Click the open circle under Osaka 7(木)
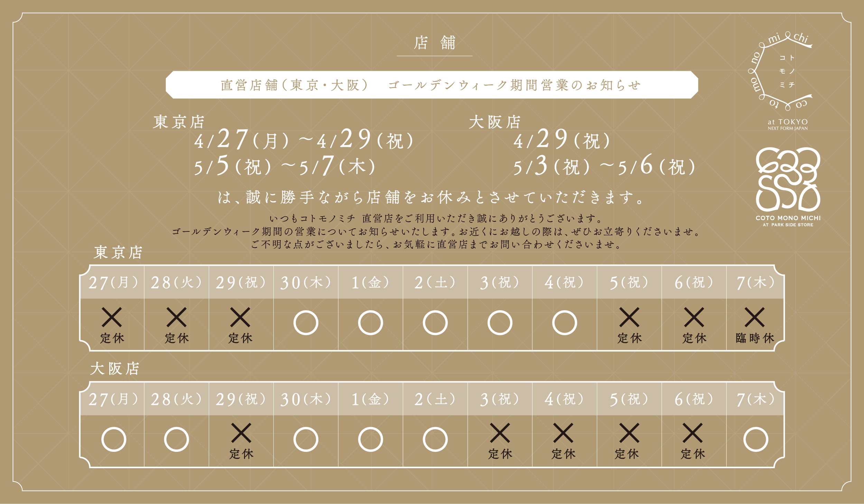 click(x=755, y=439)
